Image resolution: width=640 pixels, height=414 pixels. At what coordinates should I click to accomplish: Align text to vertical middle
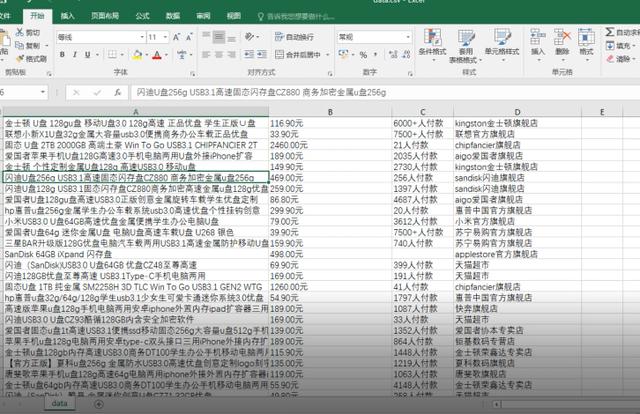click(219, 37)
